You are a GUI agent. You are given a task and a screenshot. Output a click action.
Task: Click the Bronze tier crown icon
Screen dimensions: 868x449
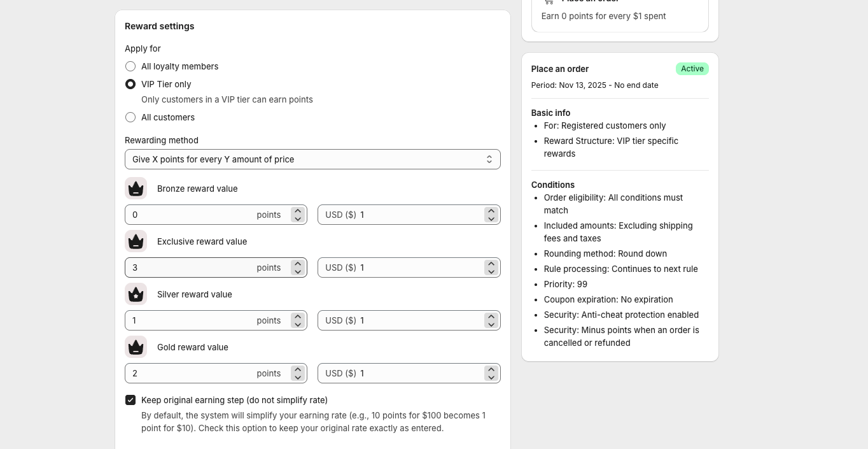click(136, 189)
